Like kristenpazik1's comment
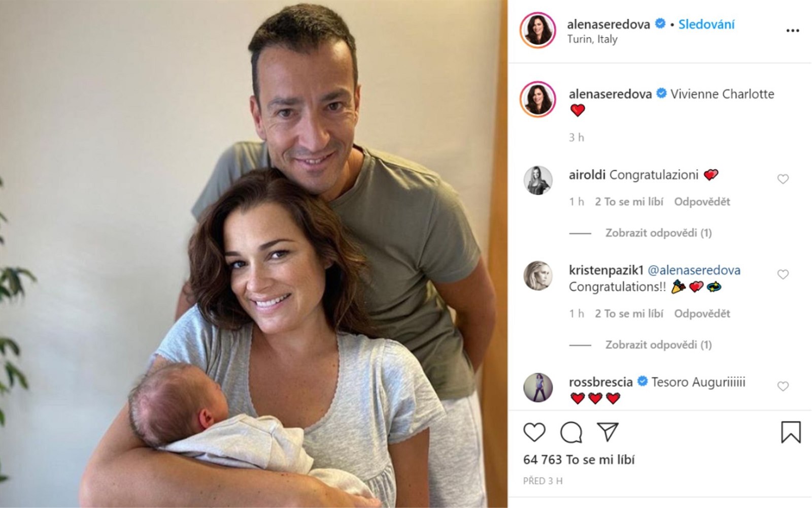Viewport: 812px width, 508px height. (783, 274)
